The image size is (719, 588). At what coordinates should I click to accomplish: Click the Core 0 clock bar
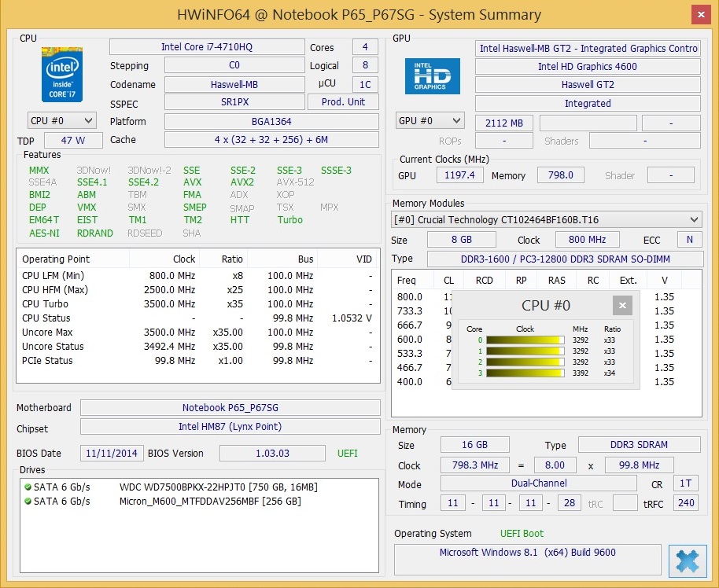pos(525,340)
